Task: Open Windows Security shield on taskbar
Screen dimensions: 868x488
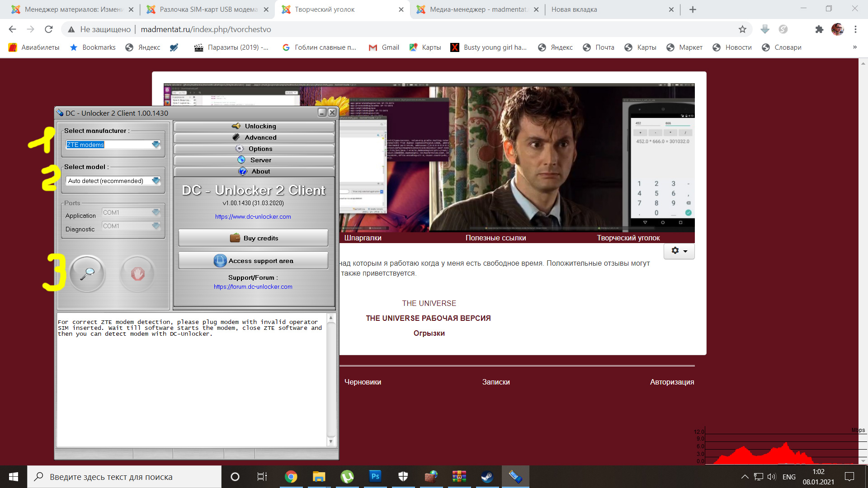Action: [x=403, y=477]
